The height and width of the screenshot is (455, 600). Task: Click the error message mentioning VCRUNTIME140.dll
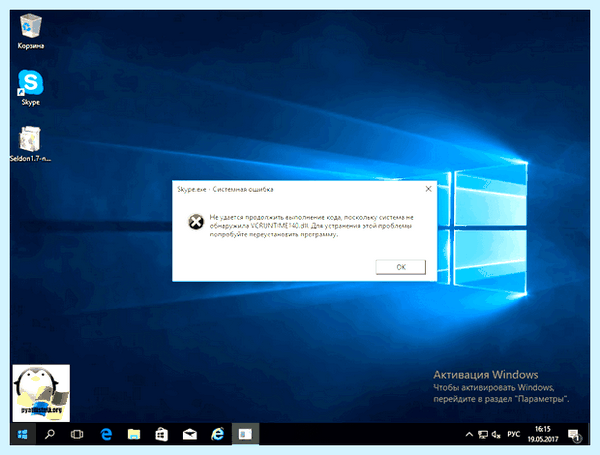[x=311, y=226]
